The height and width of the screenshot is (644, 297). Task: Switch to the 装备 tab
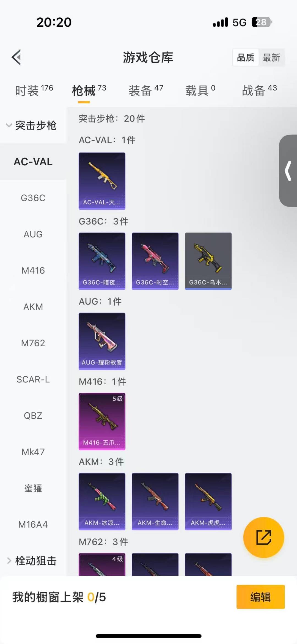tap(146, 90)
